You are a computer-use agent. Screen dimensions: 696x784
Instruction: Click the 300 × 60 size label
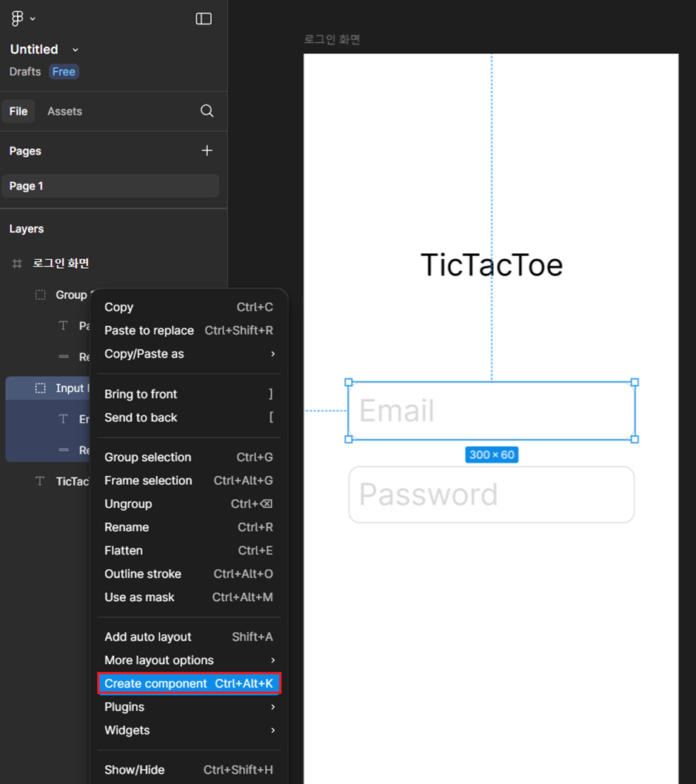492,455
